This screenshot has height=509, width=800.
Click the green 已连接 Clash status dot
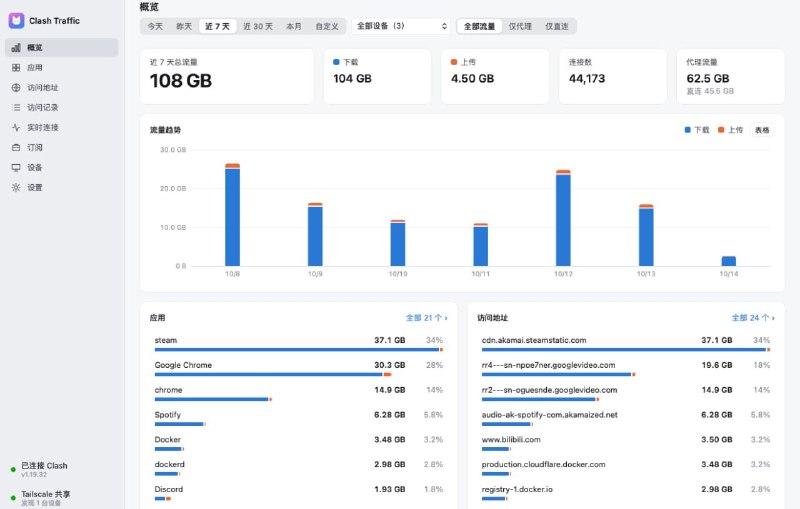[x=13, y=470]
